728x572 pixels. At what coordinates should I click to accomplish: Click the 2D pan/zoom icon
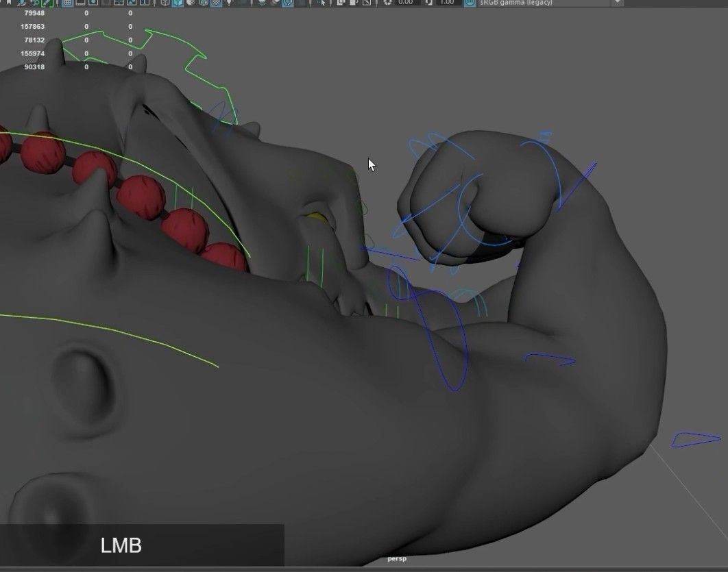pos(36,3)
